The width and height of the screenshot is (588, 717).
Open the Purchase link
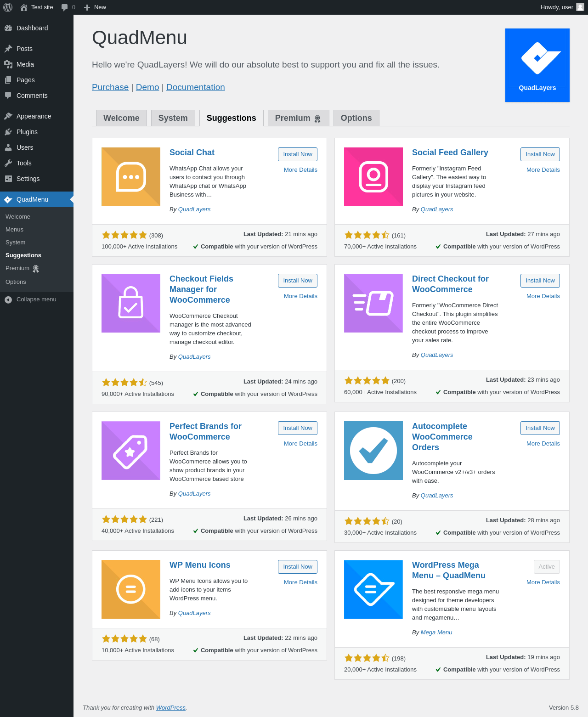(110, 87)
